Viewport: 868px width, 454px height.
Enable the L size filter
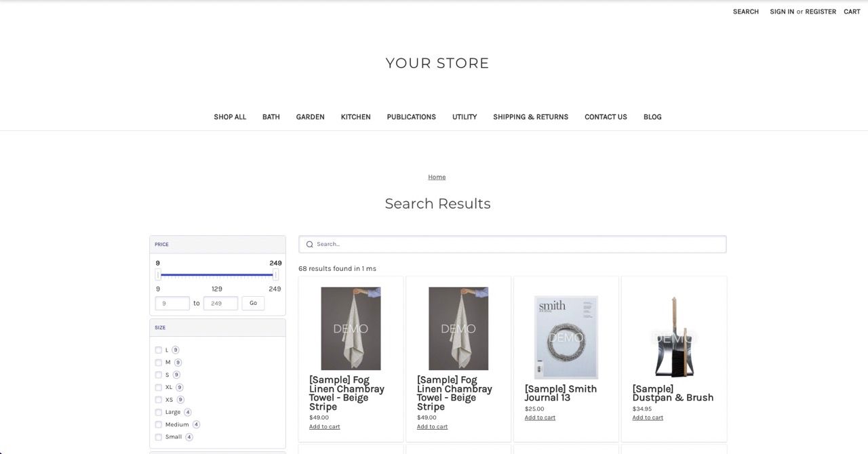158,350
